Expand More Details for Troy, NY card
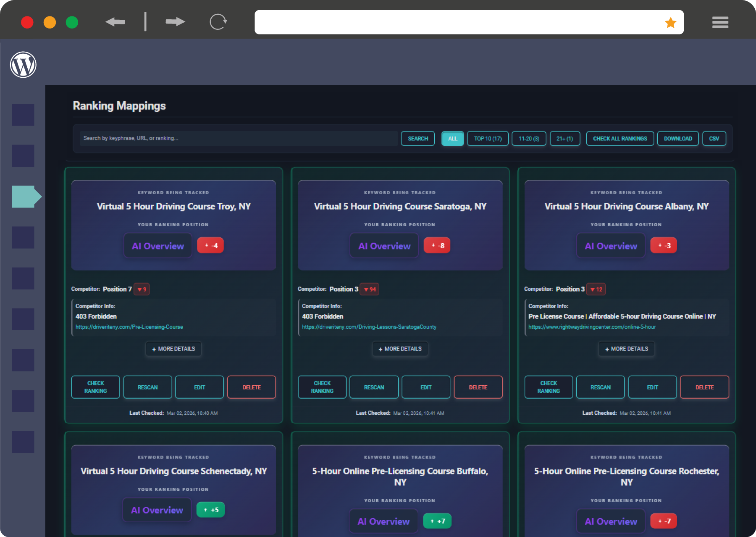The height and width of the screenshot is (537, 756). pos(173,349)
